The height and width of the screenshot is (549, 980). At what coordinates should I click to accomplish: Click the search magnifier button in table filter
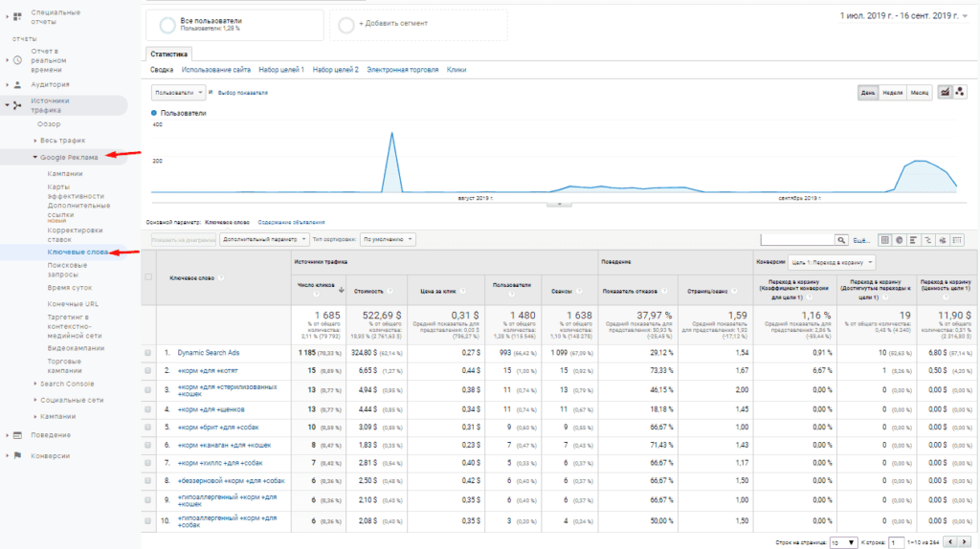(842, 239)
